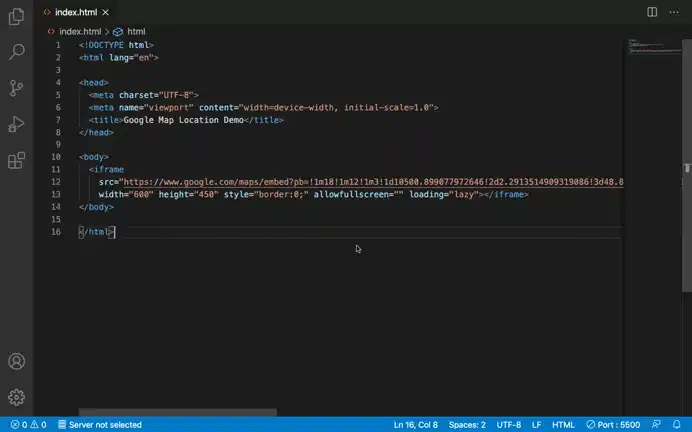Select the index.html editor tab
The width and height of the screenshot is (692, 432).
coord(80,12)
